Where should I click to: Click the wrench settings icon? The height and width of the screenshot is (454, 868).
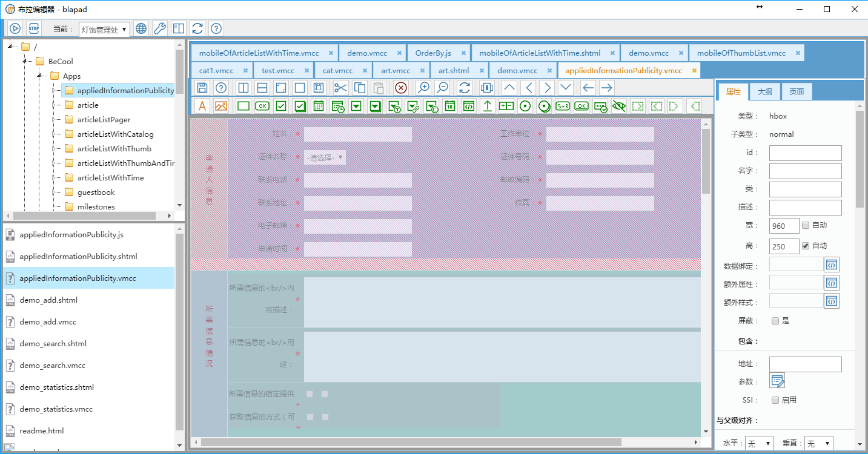pyautogui.click(x=159, y=28)
